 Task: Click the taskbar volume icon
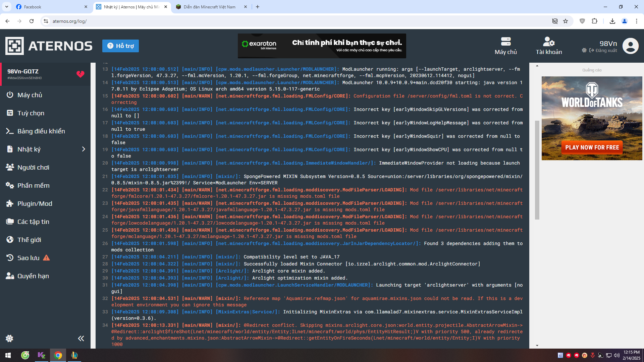pyautogui.click(x=616, y=355)
